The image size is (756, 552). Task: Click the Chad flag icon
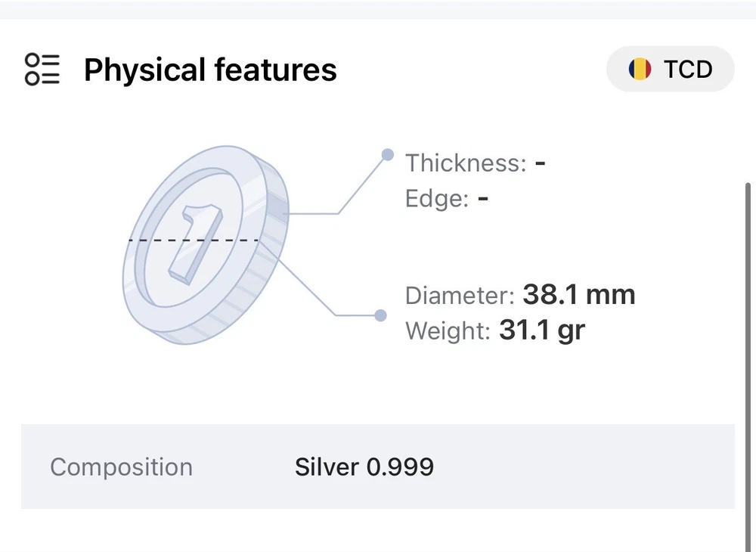(x=640, y=70)
